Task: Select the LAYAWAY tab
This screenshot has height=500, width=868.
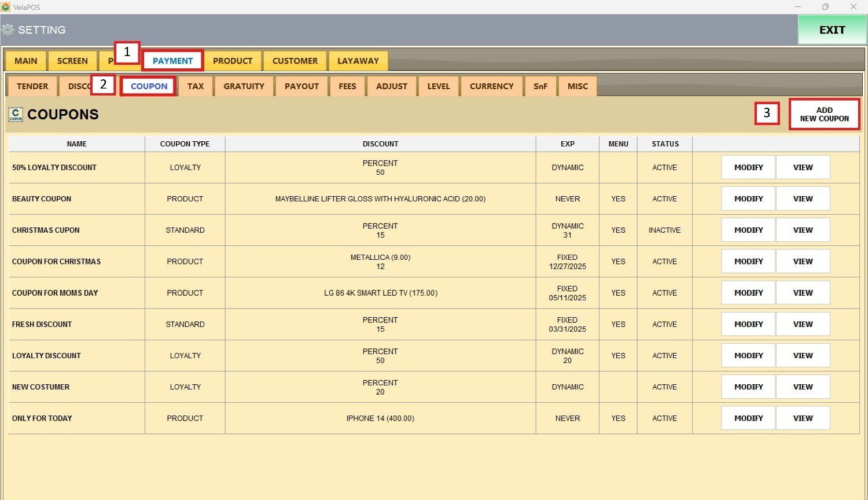Action: (x=358, y=61)
